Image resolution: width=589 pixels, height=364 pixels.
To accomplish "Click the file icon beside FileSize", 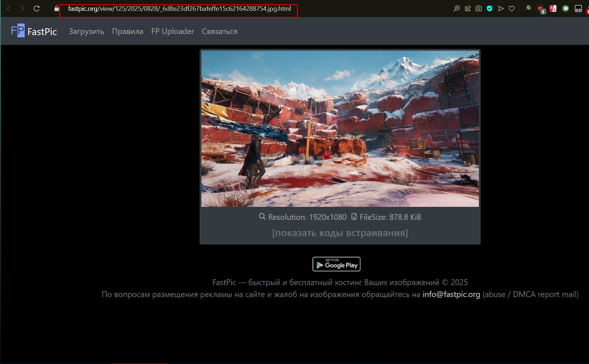I will pos(354,217).
